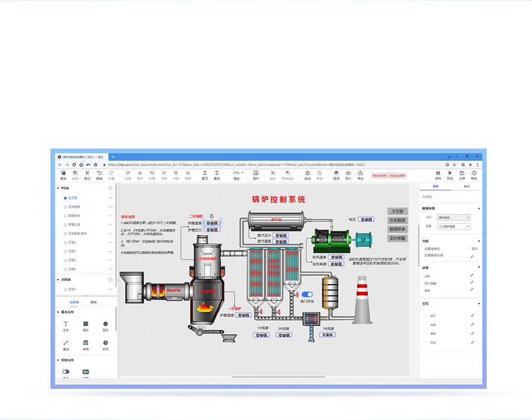The image size is (532, 420).
Task: Select the 文本 (Text) component icon
Action: click(x=66, y=324)
